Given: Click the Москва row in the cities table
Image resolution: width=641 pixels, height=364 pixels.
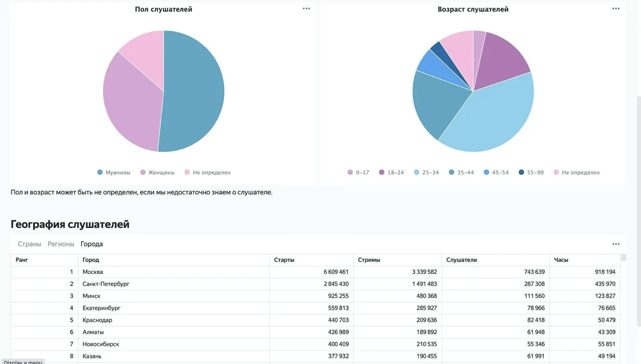Looking at the screenshot, I should [x=315, y=272].
